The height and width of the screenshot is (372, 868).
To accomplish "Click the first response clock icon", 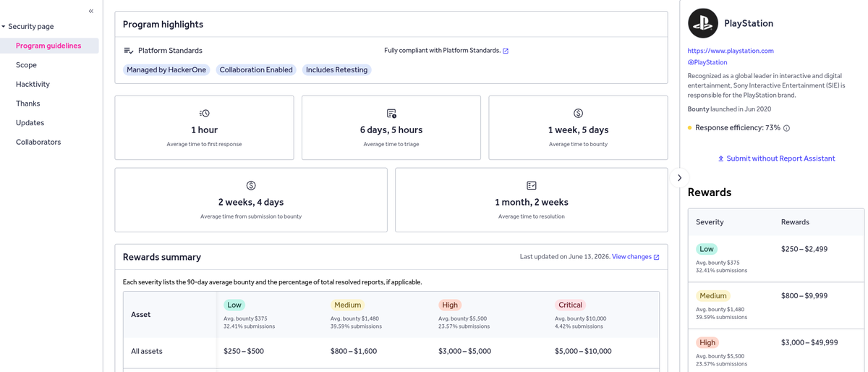I will [x=205, y=114].
